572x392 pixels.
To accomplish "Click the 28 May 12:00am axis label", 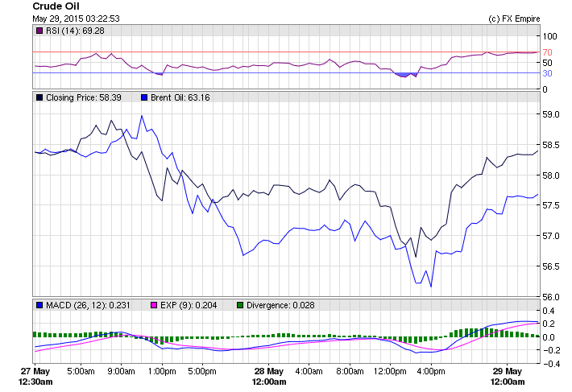I will (268, 377).
